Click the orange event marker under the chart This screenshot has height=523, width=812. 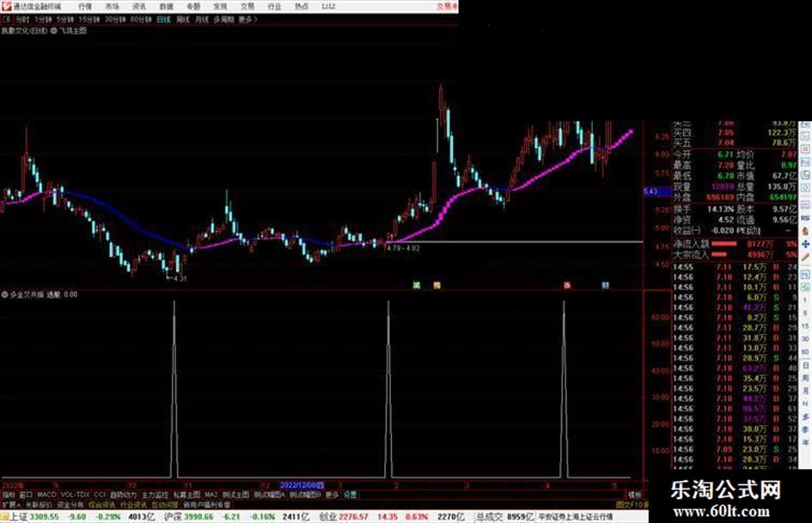pyautogui.click(x=437, y=285)
